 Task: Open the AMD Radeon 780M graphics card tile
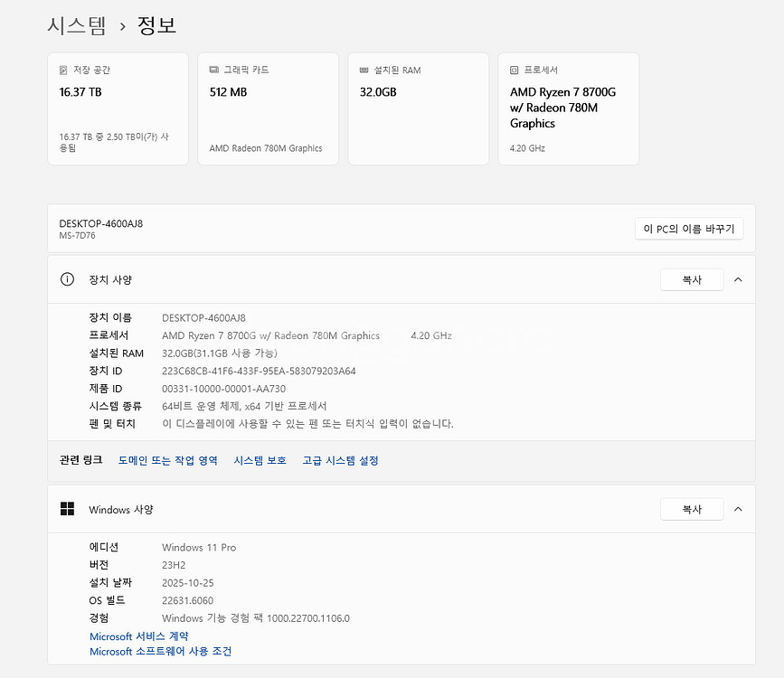pyautogui.click(x=268, y=108)
